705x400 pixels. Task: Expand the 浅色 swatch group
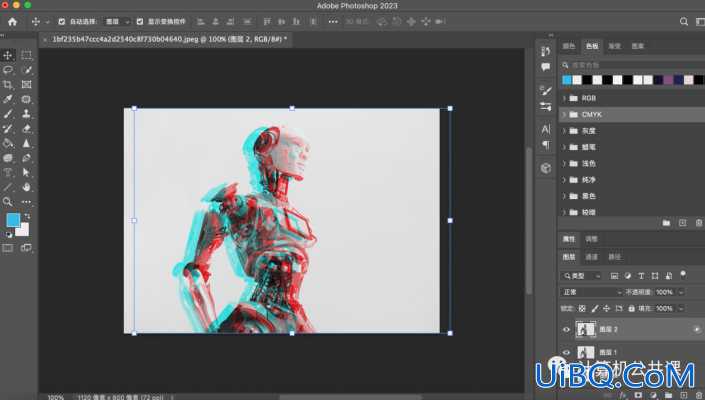click(x=564, y=164)
